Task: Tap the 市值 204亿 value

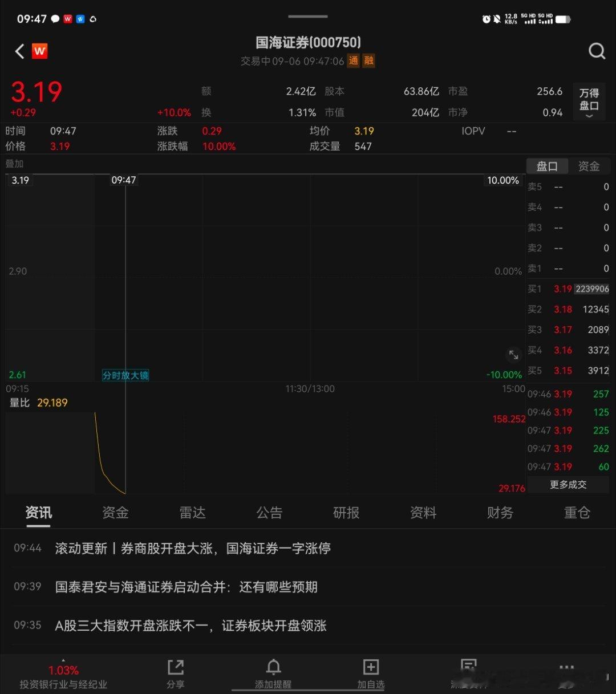Action: (x=425, y=112)
